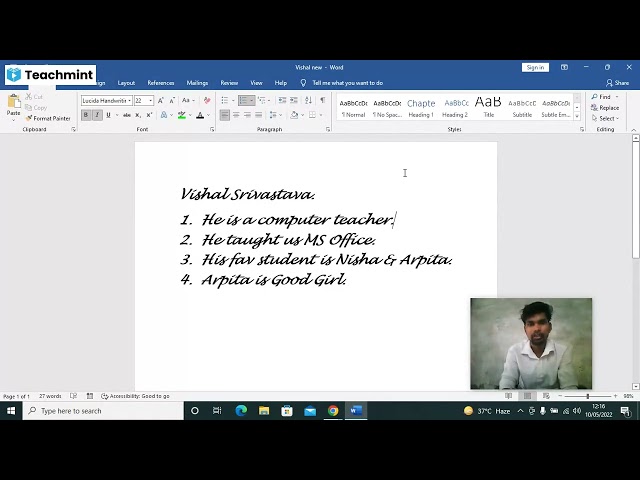Increase paragraph indent
Screen dimensions: 640x480
[x=294, y=100]
